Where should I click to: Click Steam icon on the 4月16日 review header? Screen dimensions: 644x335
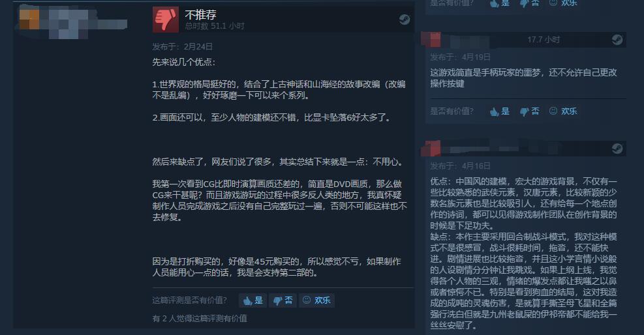[x=617, y=148]
